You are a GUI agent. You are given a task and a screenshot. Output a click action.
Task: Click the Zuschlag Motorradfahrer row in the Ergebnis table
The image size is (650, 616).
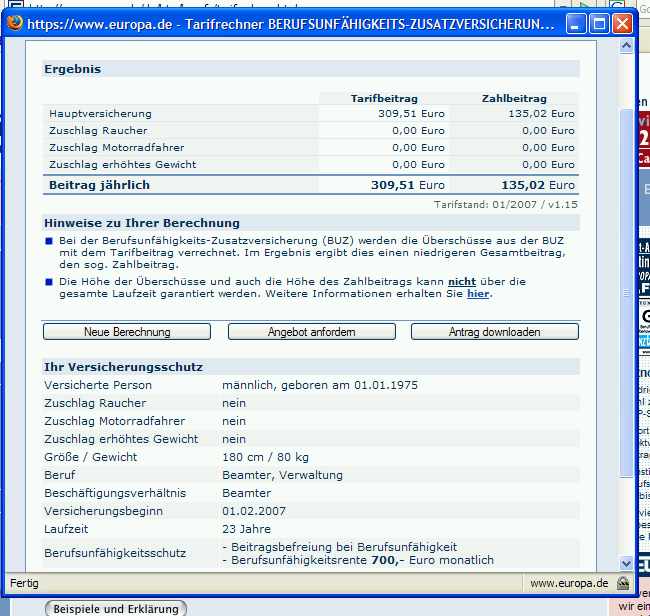[x=311, y=148]
